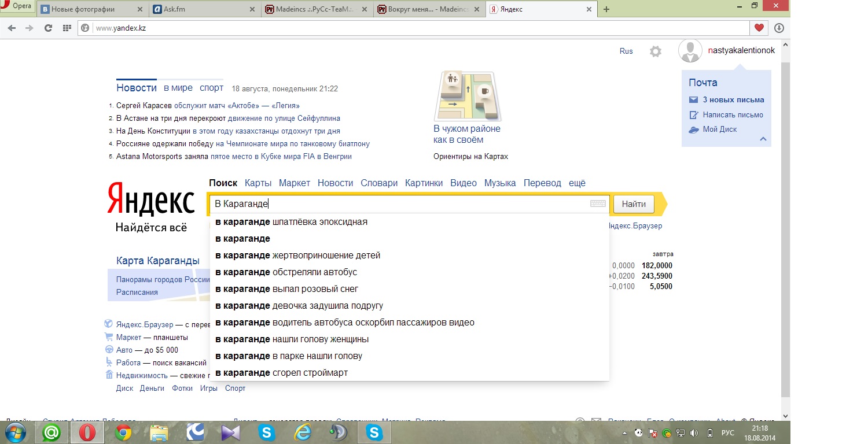Bookmark page with the heart icon
This screenshot has height=444, width=868.
pyautogui.click(x=759, y=28)
